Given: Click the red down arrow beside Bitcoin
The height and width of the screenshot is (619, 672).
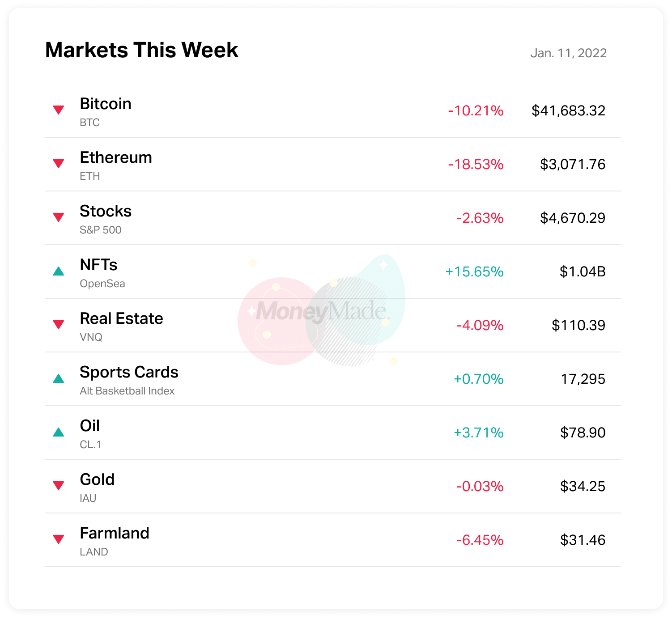Looking at the screenshot, I should [x=59, y=110].
